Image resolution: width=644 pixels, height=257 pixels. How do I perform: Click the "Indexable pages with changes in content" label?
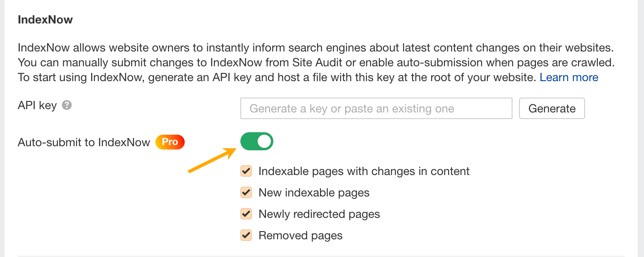[364, 171]
